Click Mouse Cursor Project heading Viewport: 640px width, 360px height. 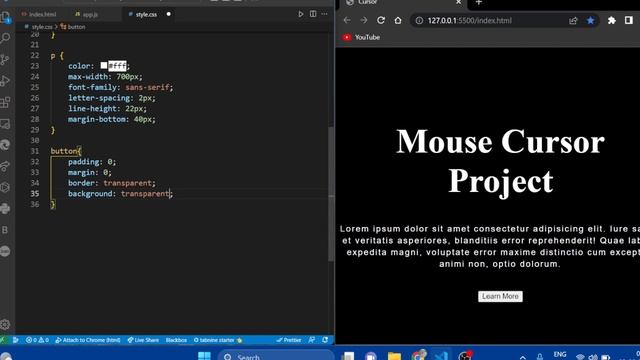pos(500,161)
